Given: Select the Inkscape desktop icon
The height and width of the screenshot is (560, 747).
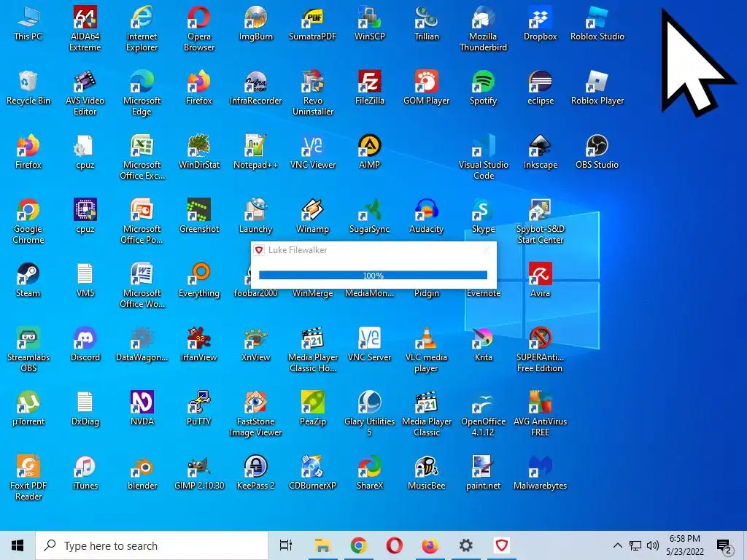Looking at the screenshot, I should (541, 152).
